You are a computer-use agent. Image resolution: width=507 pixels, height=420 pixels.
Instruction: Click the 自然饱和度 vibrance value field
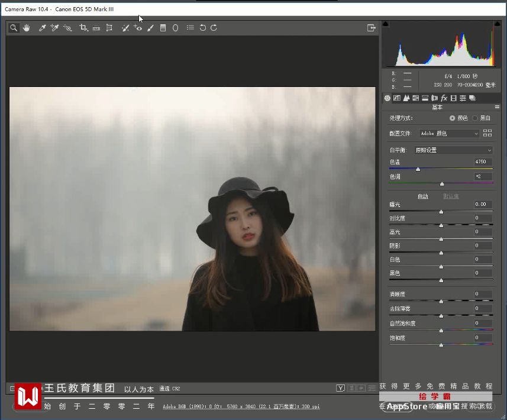[x=483, y=322]
